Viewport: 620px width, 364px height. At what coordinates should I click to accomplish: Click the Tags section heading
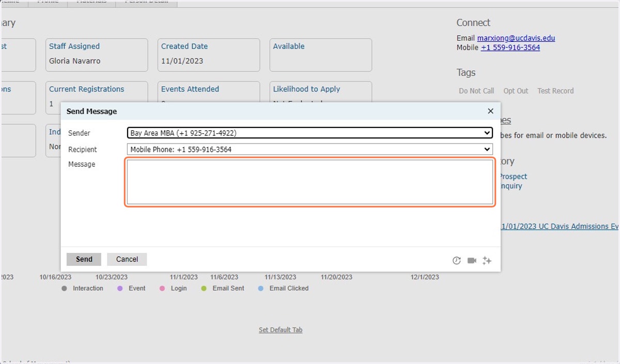466,73
